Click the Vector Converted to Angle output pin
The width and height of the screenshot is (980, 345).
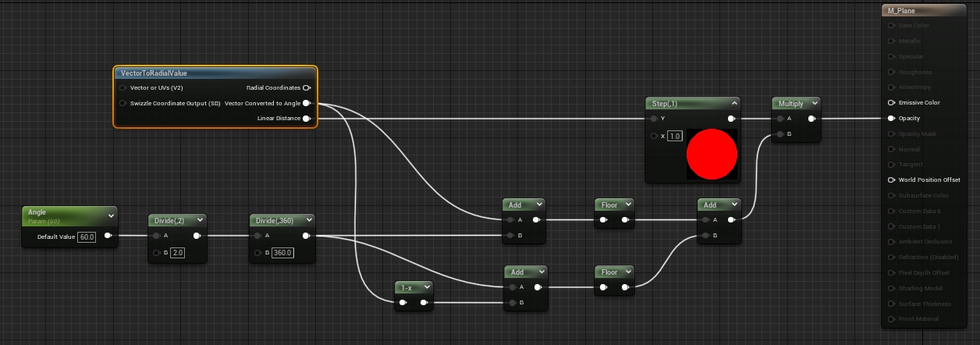(307, 103)
